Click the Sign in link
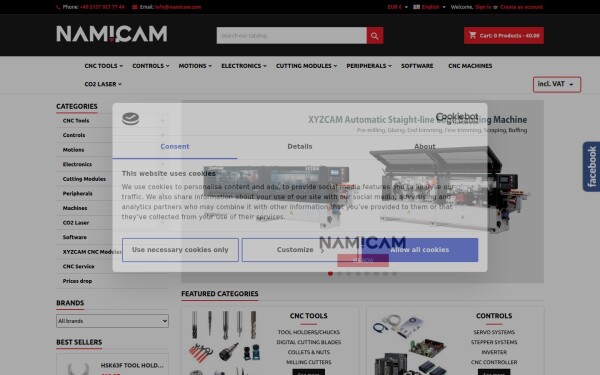Image resolution: width=600 pixels, height=375 pixels. click(483, 7)
